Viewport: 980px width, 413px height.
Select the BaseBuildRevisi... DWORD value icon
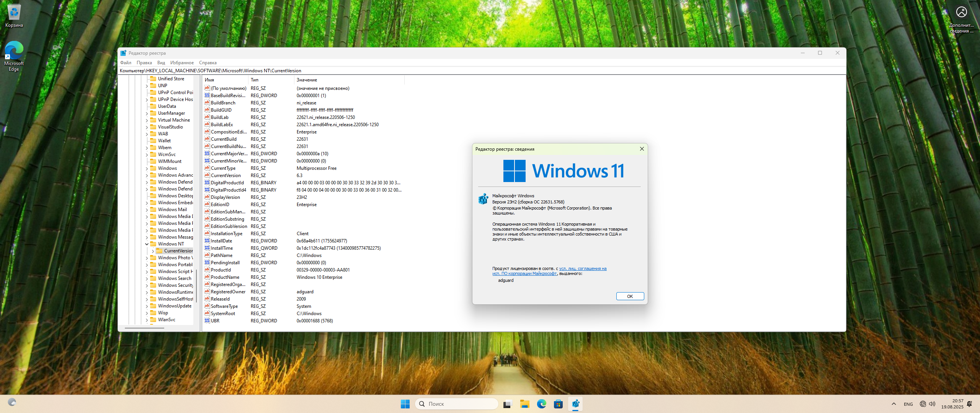(x=207, y=95)
